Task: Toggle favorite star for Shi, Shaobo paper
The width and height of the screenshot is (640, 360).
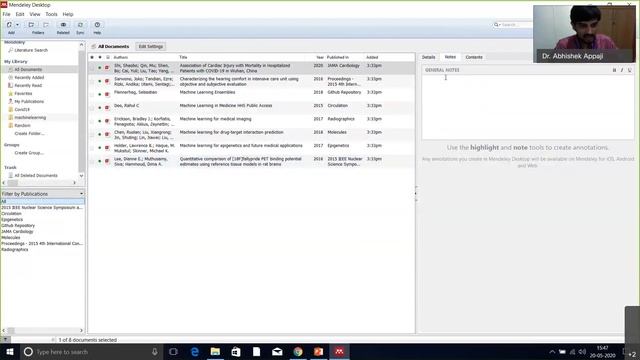Action: [x=92, y=68]
